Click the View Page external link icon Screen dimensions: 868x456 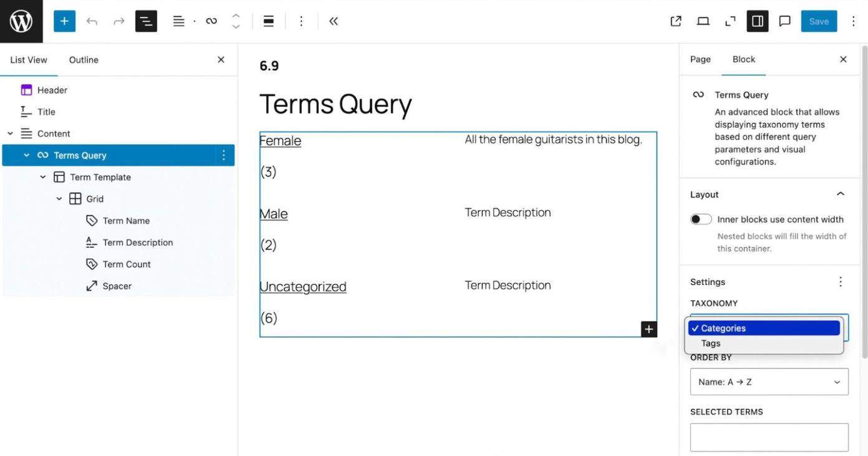coord(676,21)
